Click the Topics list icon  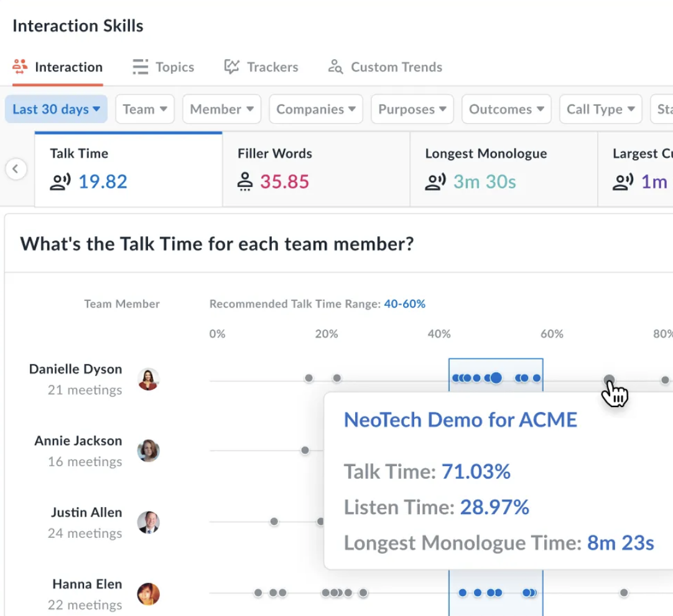141,67
